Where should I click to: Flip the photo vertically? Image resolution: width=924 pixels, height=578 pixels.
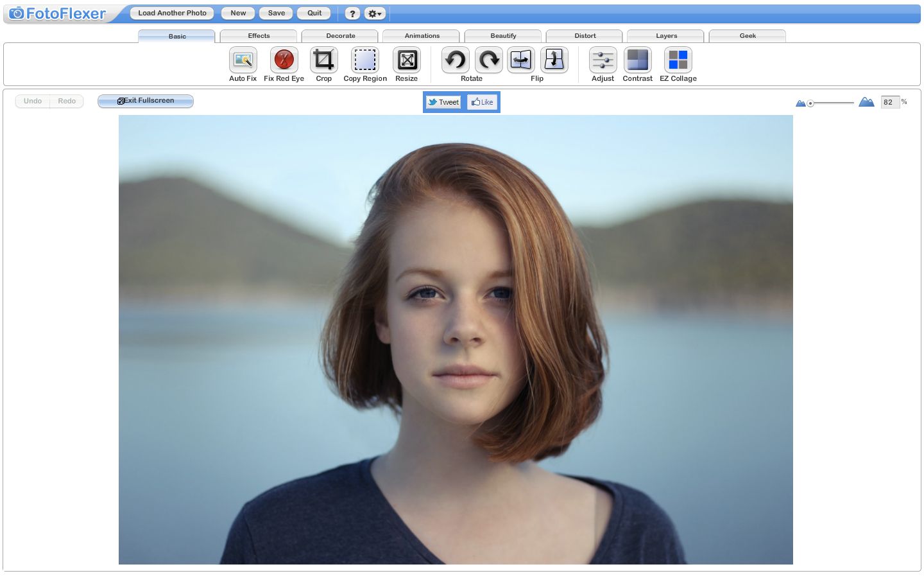[x=554, y=60]
